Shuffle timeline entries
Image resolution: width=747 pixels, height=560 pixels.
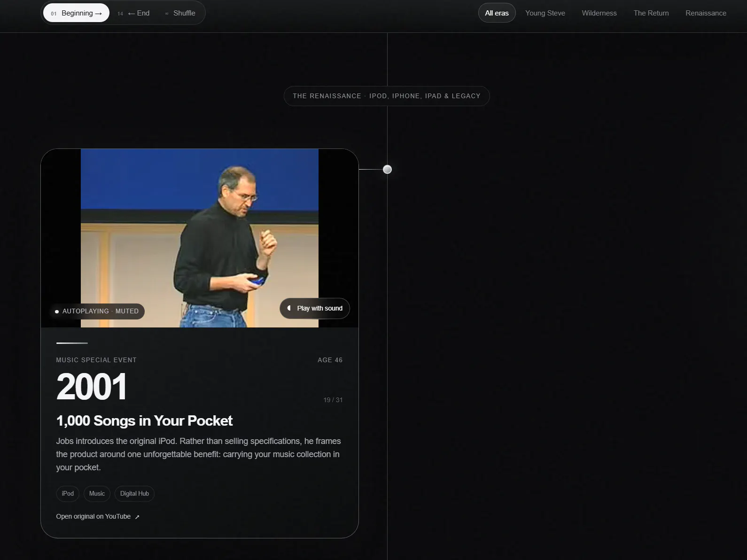(180, 13)
